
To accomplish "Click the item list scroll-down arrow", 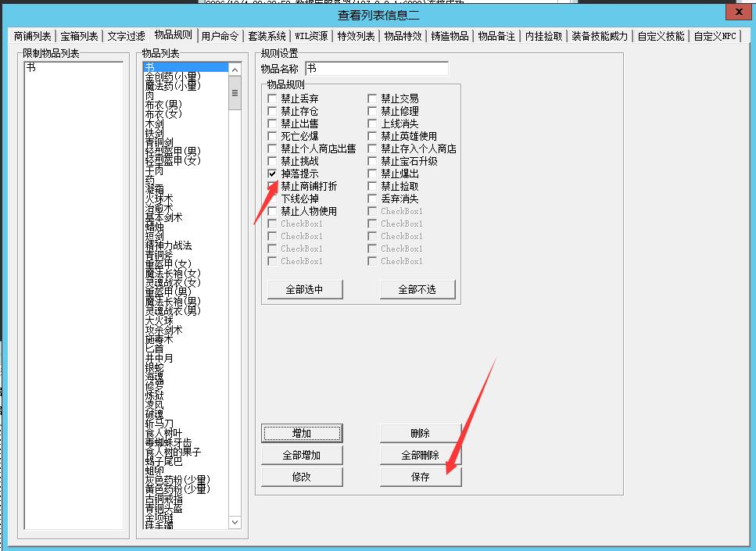I will [x=235, y=522].
